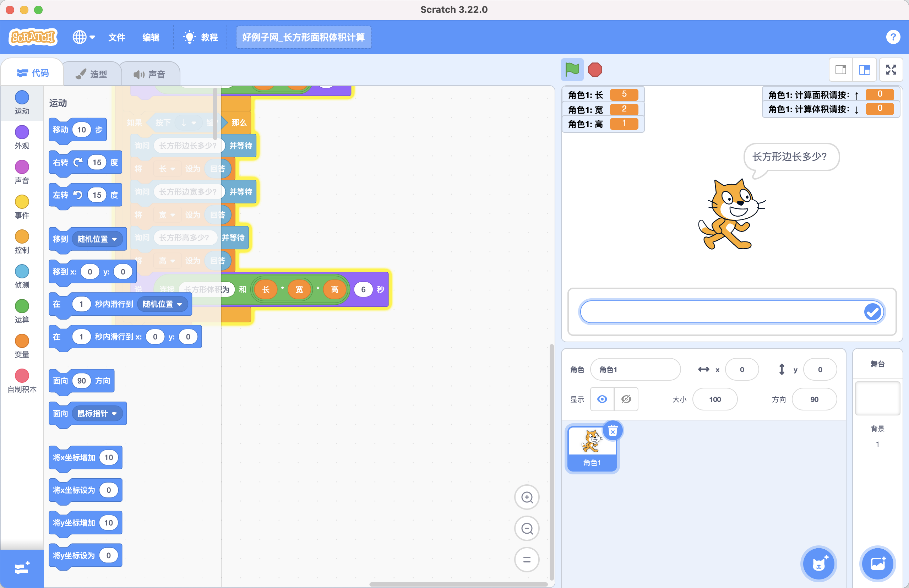909x588 pixels.
Task: Click the choose a backdrop button
Action: [878, 563]
